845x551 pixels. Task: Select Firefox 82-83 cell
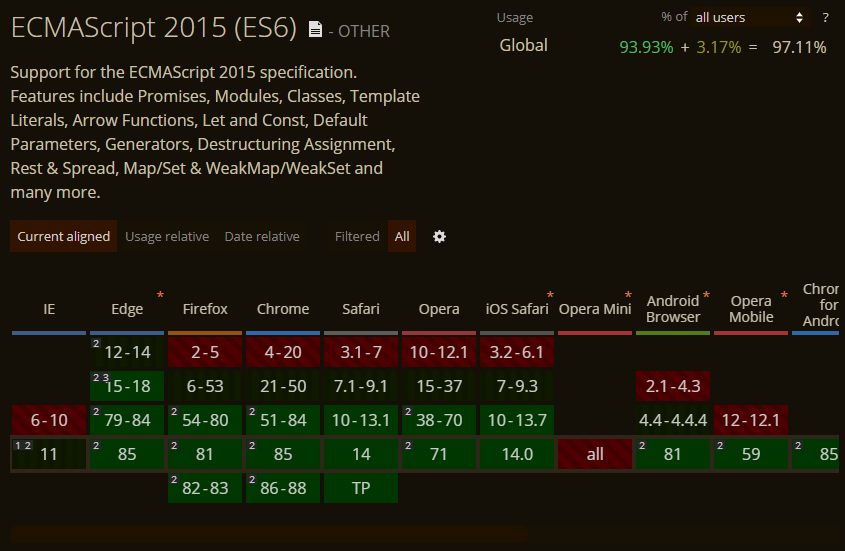pyautogui.click(x=205, y=488)
